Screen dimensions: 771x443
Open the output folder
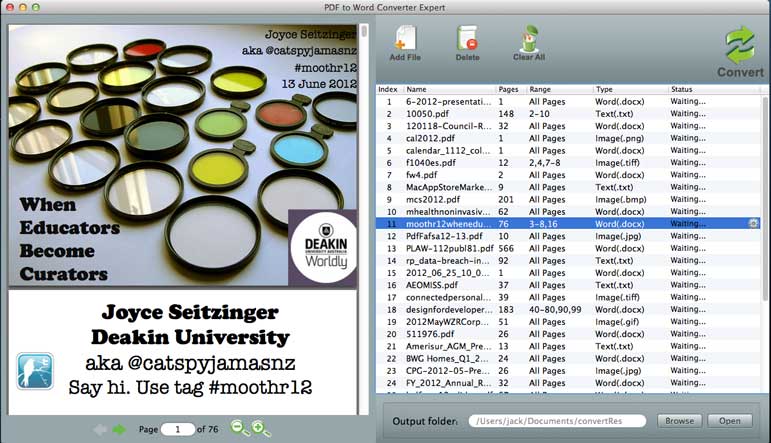(730, 421)
